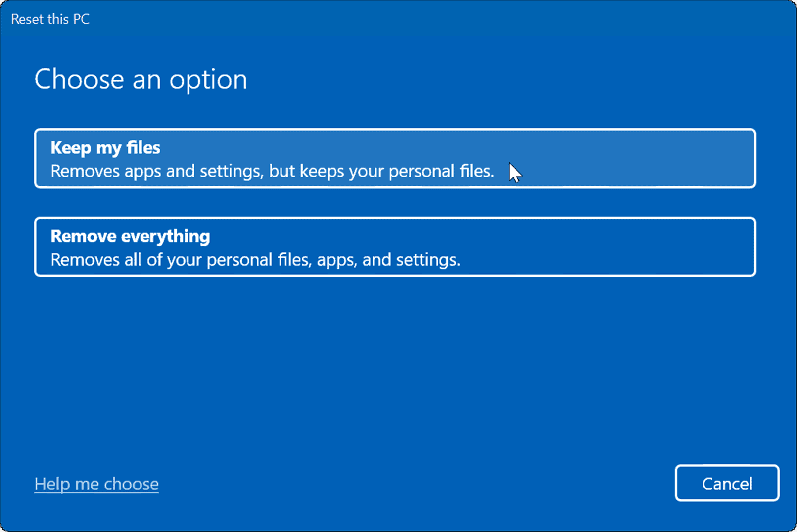797x532 pixels.
Task: Click the Keep my files heading text
Action: point(105,147)
